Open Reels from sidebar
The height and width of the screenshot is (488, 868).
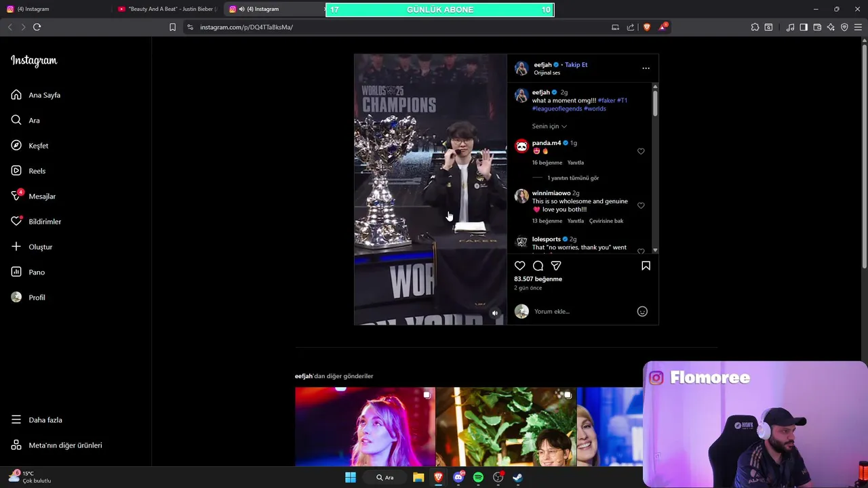[x=28, y=171]
